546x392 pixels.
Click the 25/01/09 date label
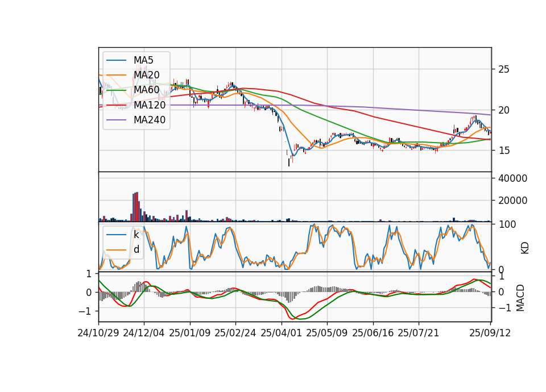point(190,333)
